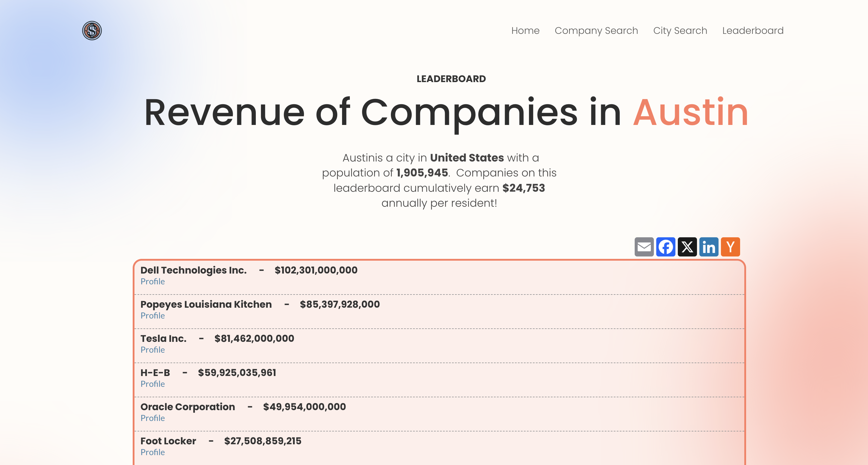Click the Popeyes Louisiana Kitchen company name
The image size is (868, 465).
[x=206, y=304]
